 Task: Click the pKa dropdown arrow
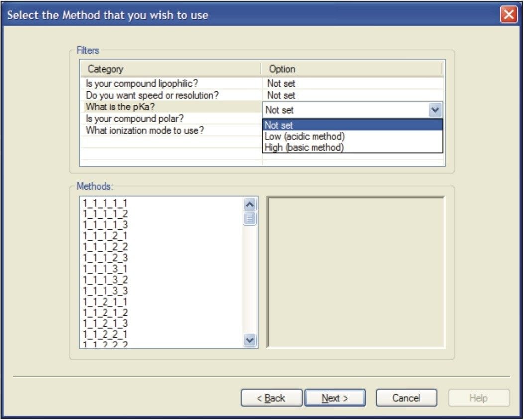click(x=434, y=110)
